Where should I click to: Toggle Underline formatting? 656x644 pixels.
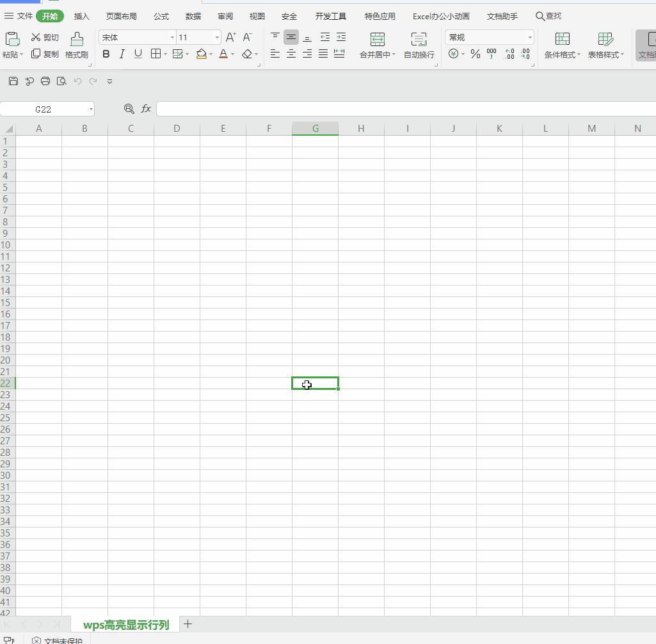click(138, 54)
